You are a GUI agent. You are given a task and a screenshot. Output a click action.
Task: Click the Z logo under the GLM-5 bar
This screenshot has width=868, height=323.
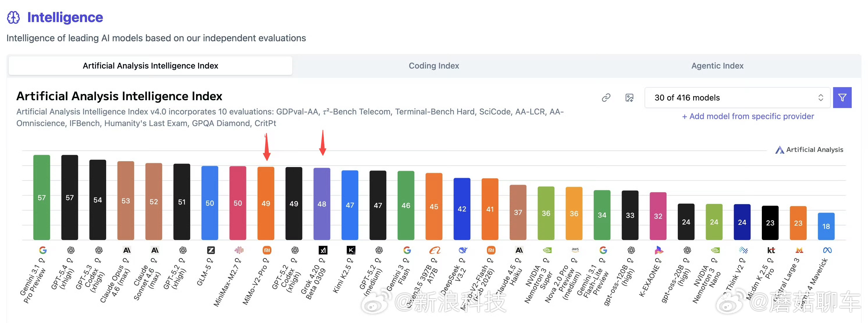(x=211, y=250)
